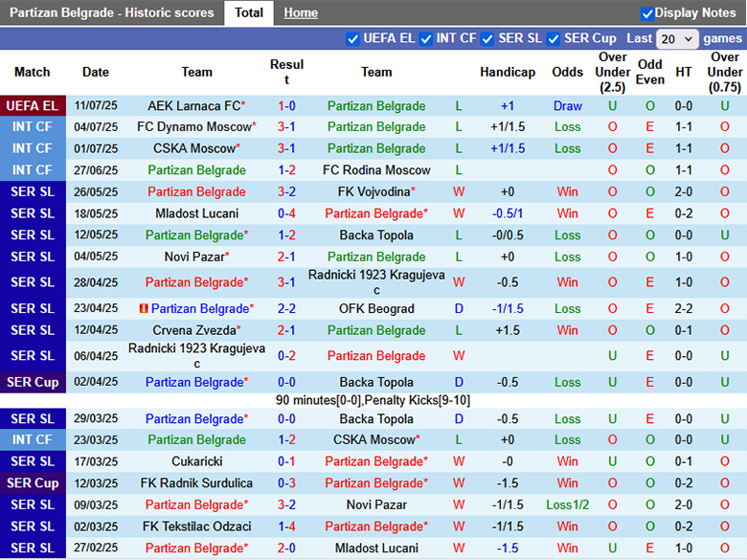Viewport: 747px width, 560px height.
Task: Click the 2-2 half-time score on 23/04/25
Action: (x=684, y=308)
